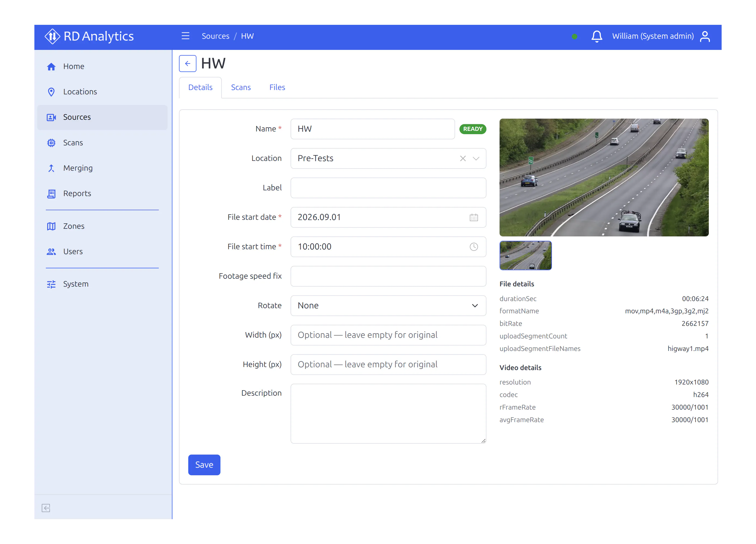The image size is (756, 544).
Task: Click the Users people icon
Action: (x=51, y=251)
